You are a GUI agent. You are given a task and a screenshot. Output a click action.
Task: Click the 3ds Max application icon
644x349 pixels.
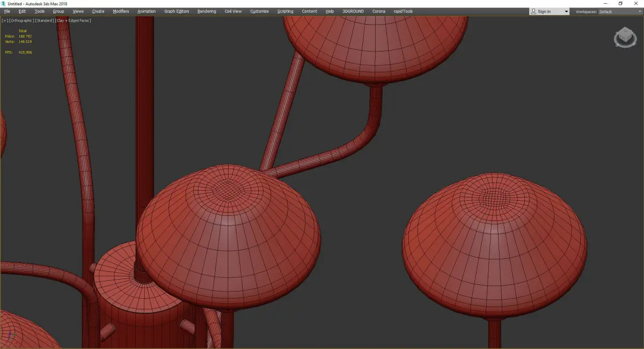point(3,3)
